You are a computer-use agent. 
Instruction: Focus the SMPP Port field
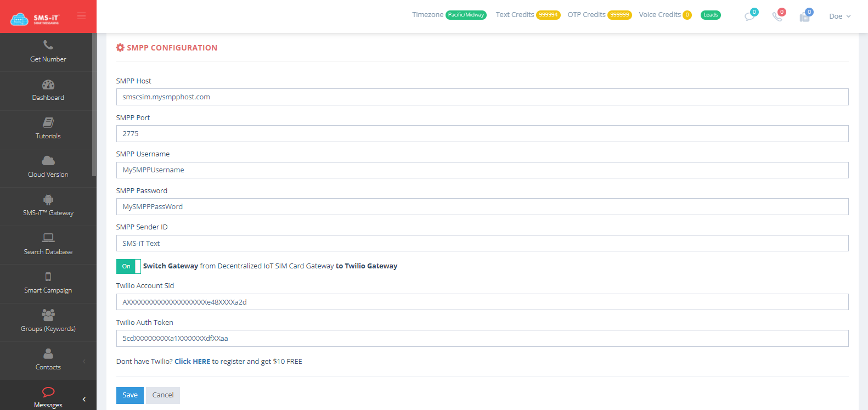coord(482,134)
